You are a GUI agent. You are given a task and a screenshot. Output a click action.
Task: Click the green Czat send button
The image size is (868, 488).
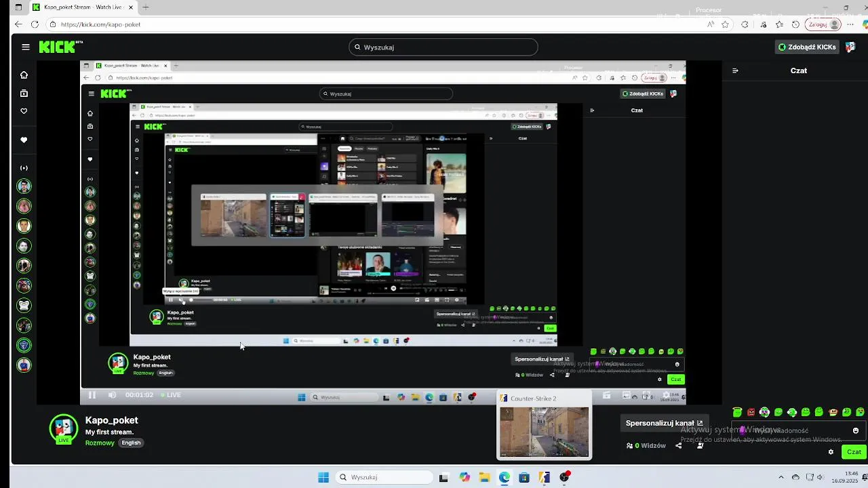(x=854, y=452)
